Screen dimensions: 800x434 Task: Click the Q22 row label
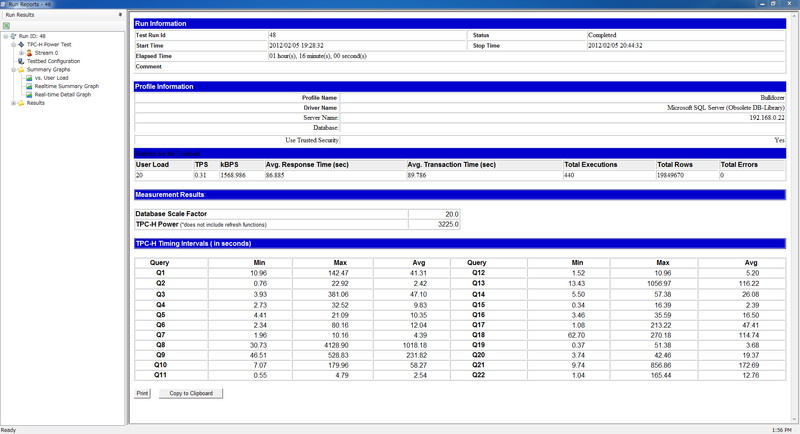479,375
